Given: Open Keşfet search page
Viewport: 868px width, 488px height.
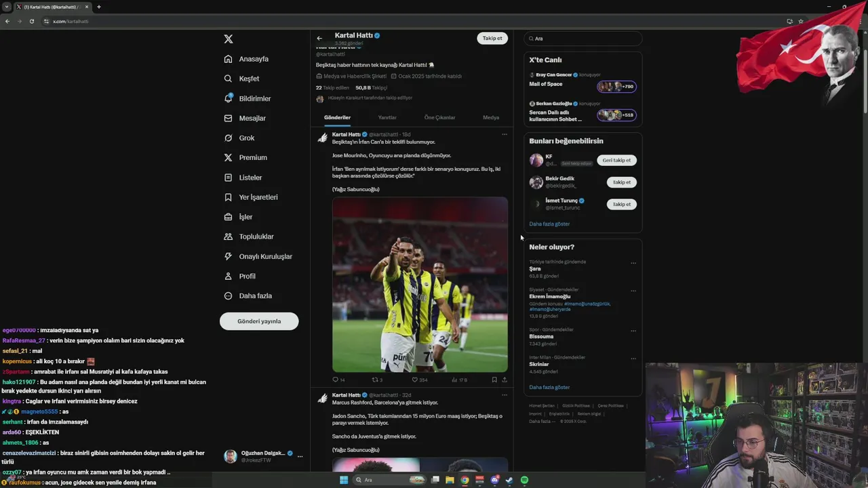Looking at the screenshot, I should click(x=241, y=79).
